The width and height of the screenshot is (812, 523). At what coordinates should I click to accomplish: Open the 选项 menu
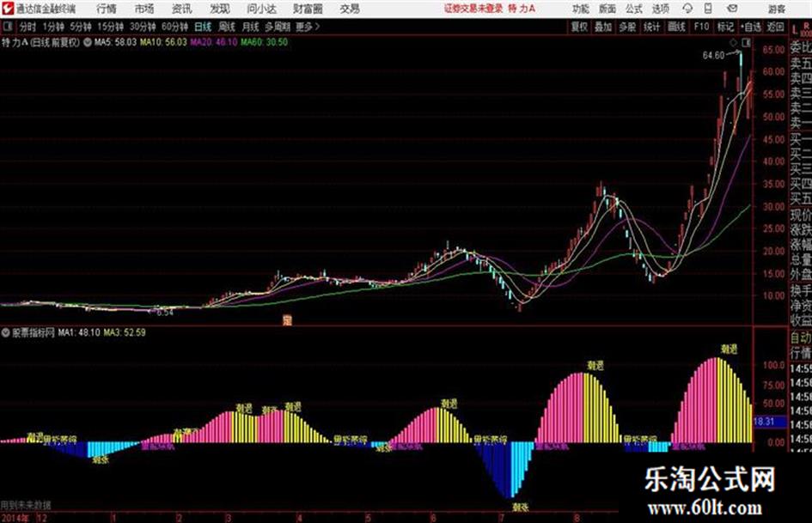coord(660,9)
